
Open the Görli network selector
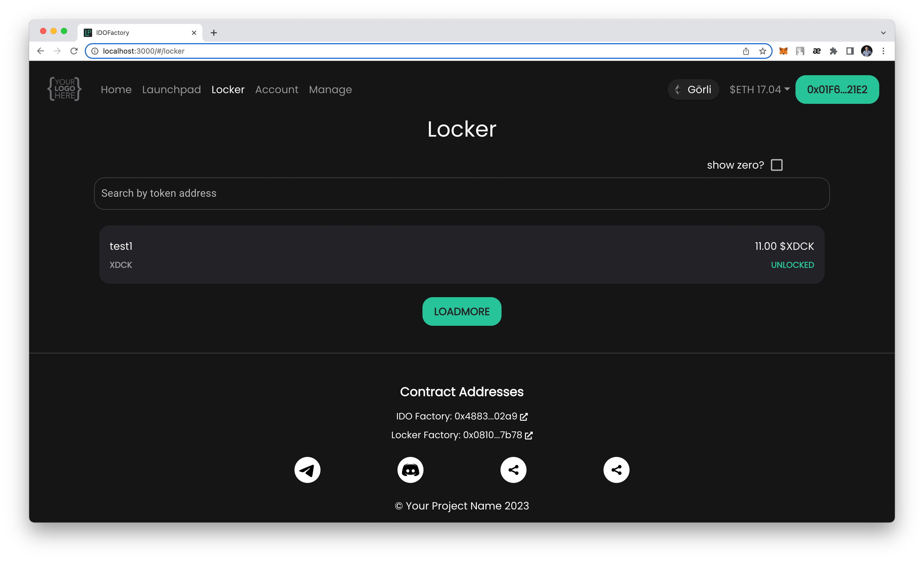(x=693, y=89)
